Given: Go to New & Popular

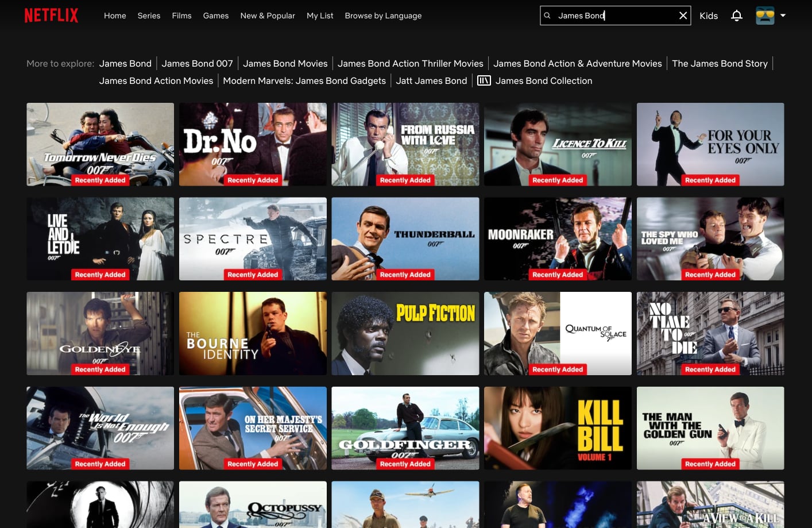Looking at the screenshot, I should (268, 16).
